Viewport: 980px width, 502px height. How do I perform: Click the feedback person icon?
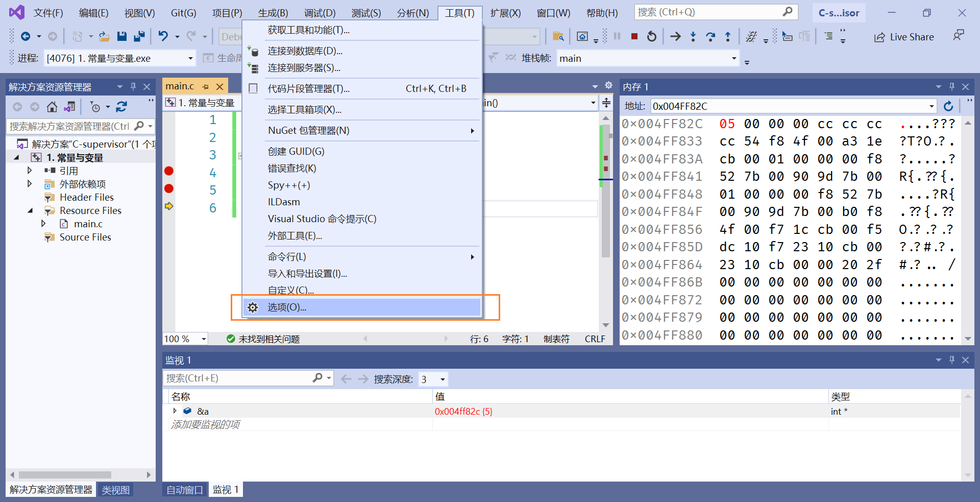point(959,36)
